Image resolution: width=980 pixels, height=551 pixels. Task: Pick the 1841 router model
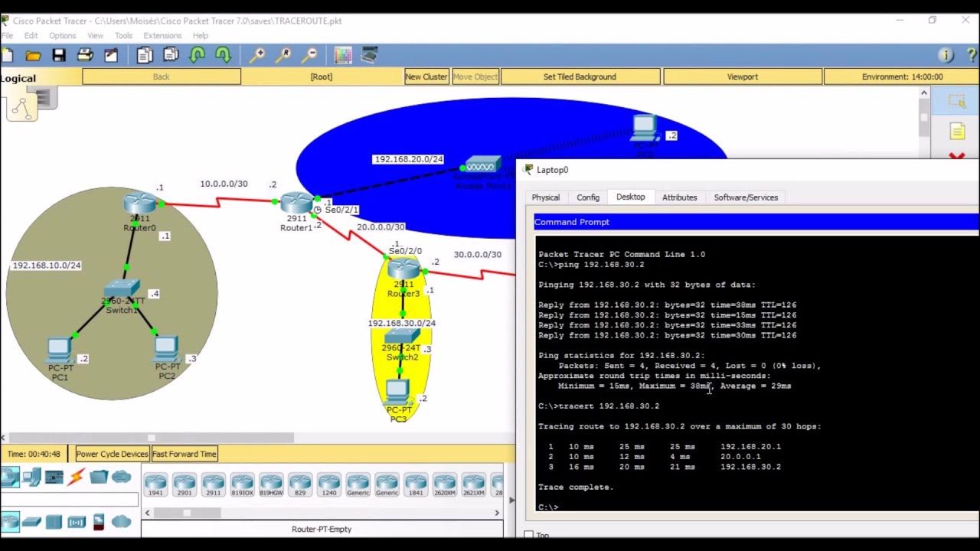tap(416, 485)
